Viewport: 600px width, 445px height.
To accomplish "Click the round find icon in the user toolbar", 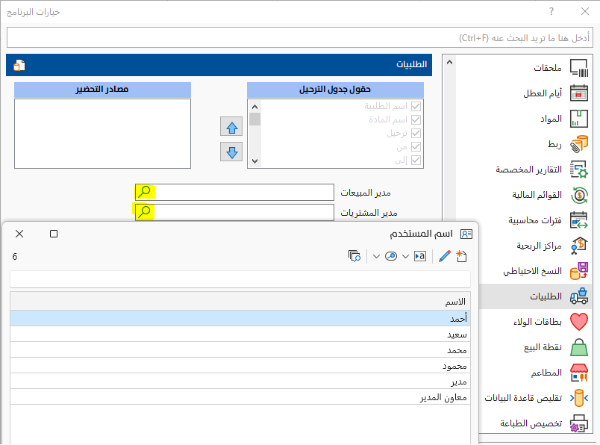I will [x=391, y=256].
